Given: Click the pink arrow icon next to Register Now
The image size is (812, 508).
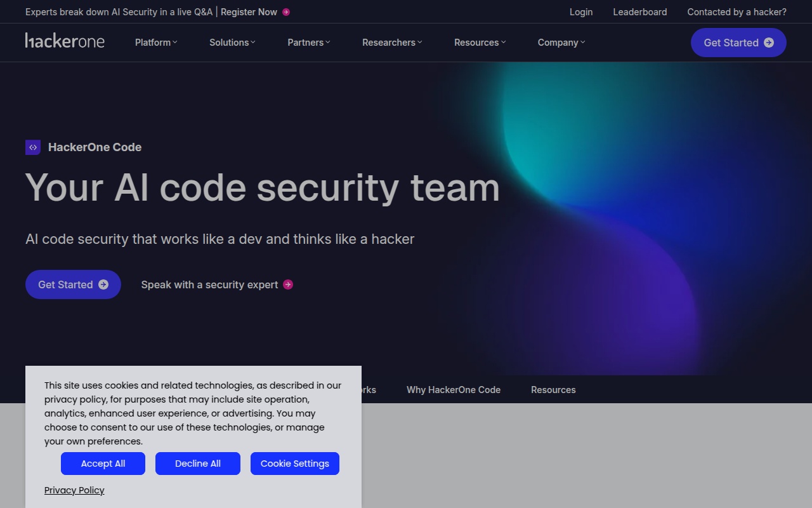Looking at the screenshot, I should point(286,12).
